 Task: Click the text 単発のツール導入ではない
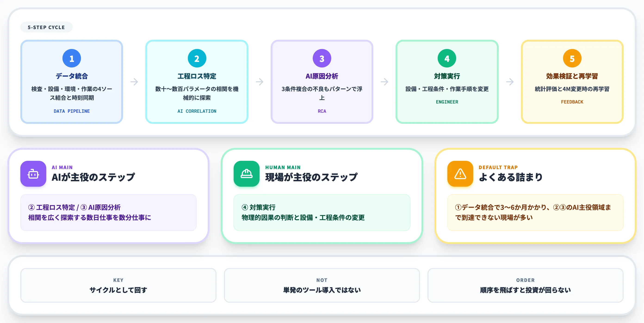point(322,290)
